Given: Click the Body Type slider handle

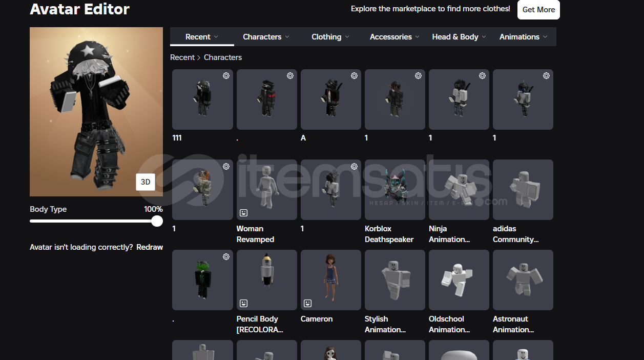Looking at the screenshot, I should [157, 221].
